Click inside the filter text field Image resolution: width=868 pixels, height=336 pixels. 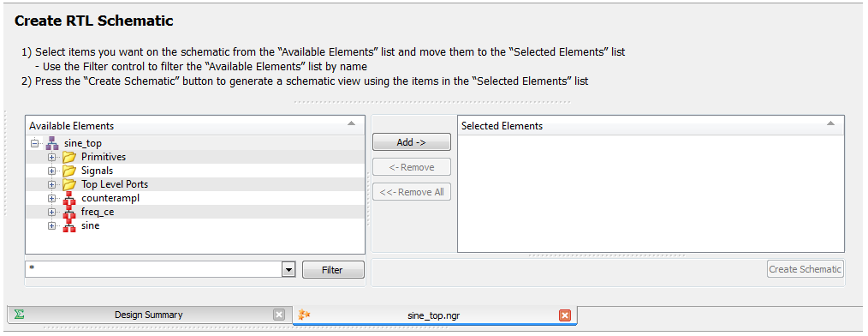coord(154,269)
